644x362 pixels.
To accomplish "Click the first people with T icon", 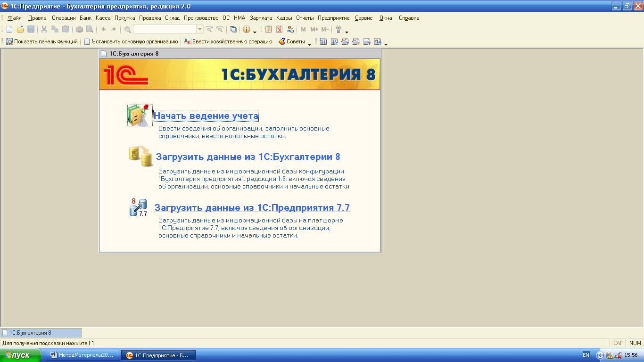I will tap(345, 41).
